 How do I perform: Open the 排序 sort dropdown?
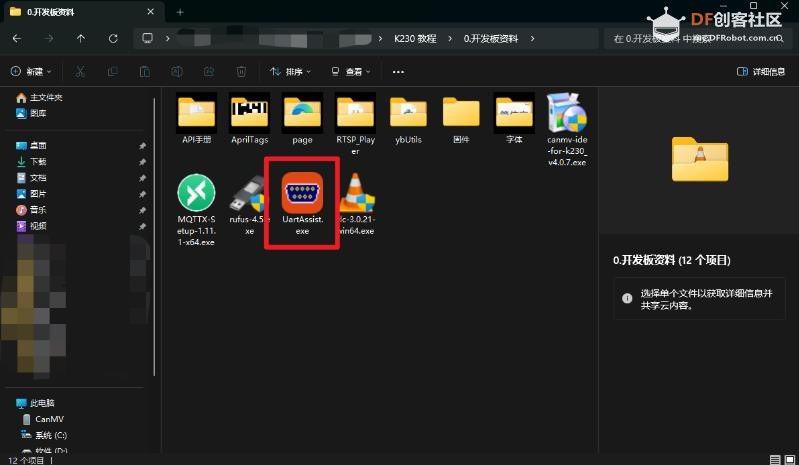click(291, 72)
